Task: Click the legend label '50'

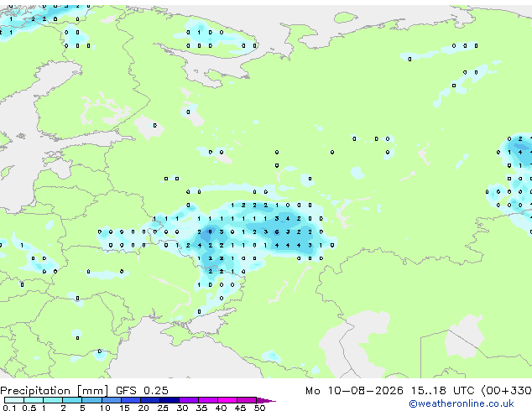Action: click(259, 408)
